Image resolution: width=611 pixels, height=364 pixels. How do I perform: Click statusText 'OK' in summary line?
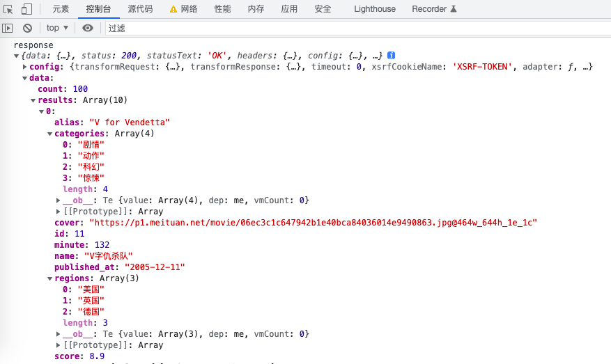point(217,56)
